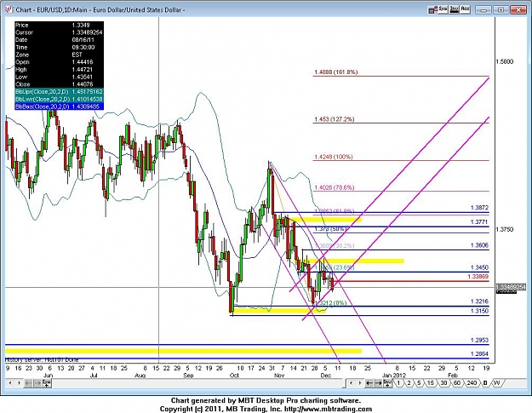Open the chart window icon menu
Screen dimensions: 532x413
pyautogui.click(x=9, y=9)
